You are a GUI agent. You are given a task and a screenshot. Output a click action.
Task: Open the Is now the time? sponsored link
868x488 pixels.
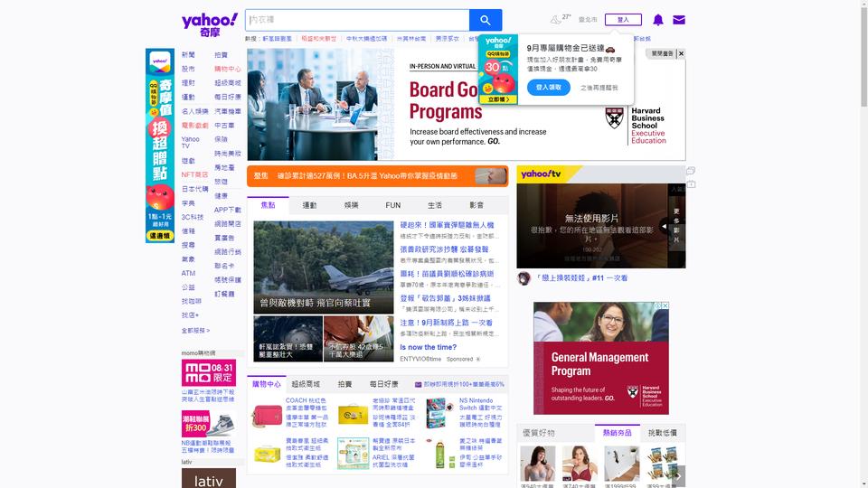tap(428, 347)
